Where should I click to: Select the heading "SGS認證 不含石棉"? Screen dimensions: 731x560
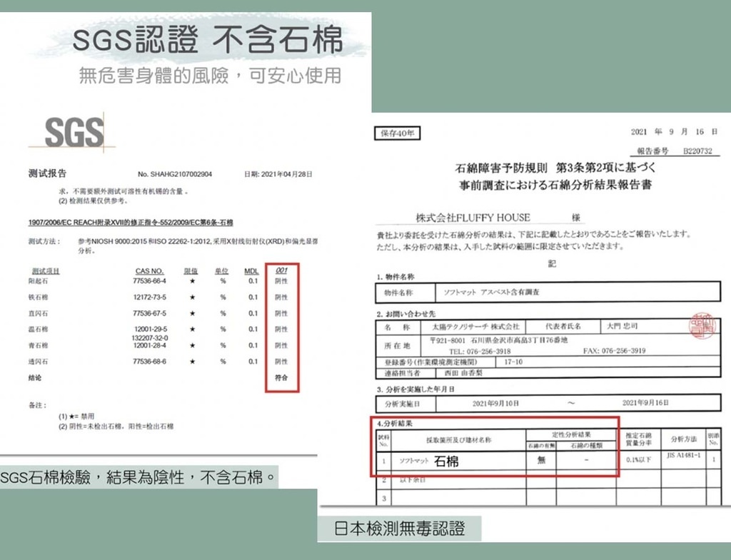[208, 39]
